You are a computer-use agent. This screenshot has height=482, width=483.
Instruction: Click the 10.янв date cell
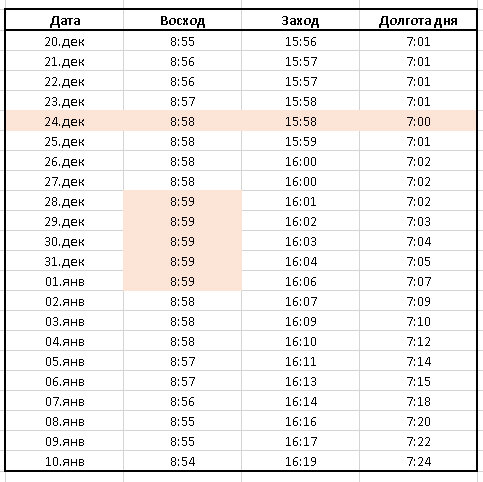[x=64, y=461]
